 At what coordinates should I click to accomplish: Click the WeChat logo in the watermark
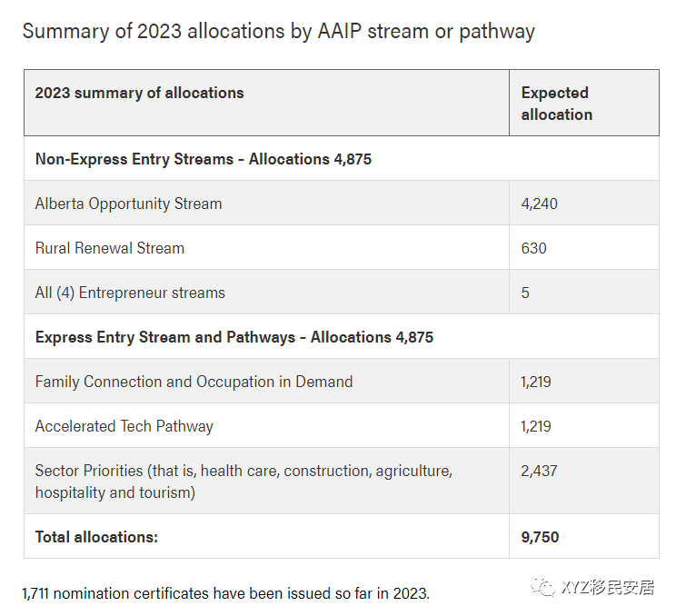click(x=544, y=587)
